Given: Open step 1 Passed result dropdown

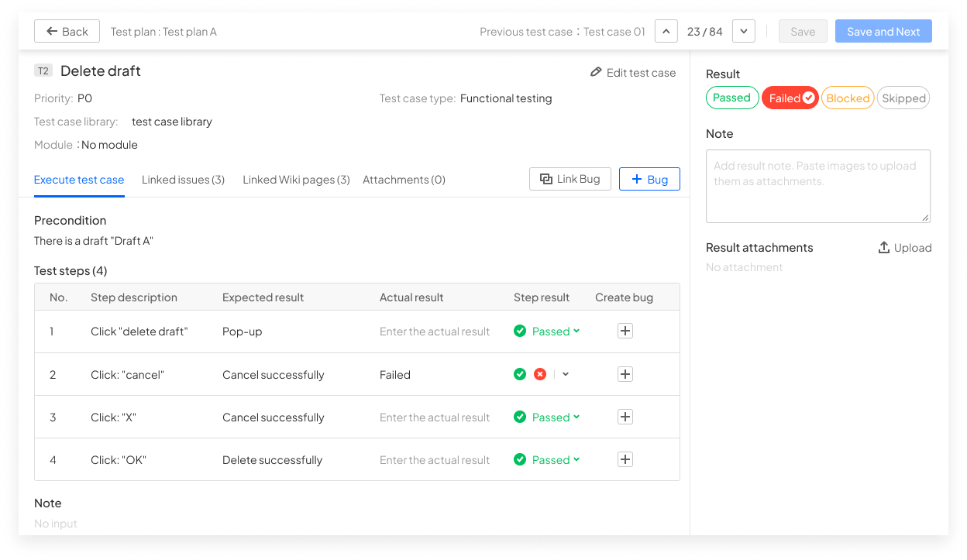Looking at the screenshot, I should coord(547,332).
